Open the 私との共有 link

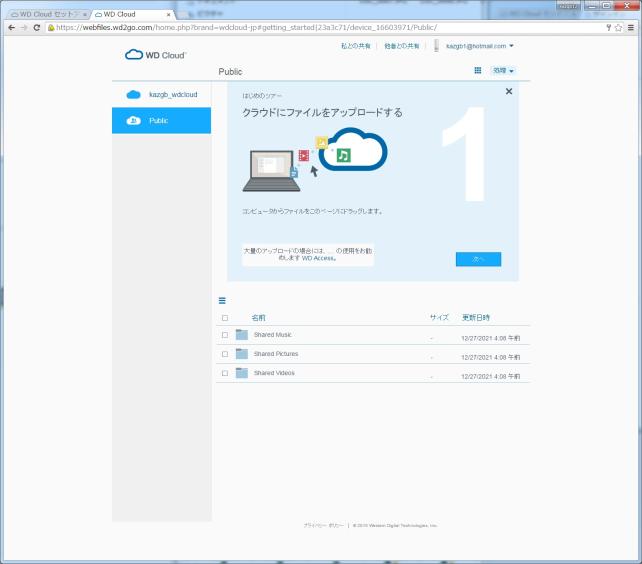pos(355,46)
